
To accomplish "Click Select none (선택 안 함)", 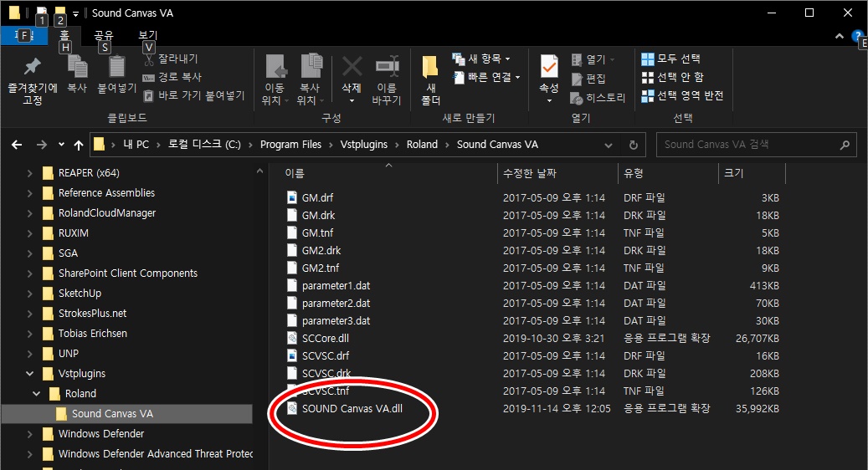I will (x=673, y=78).
